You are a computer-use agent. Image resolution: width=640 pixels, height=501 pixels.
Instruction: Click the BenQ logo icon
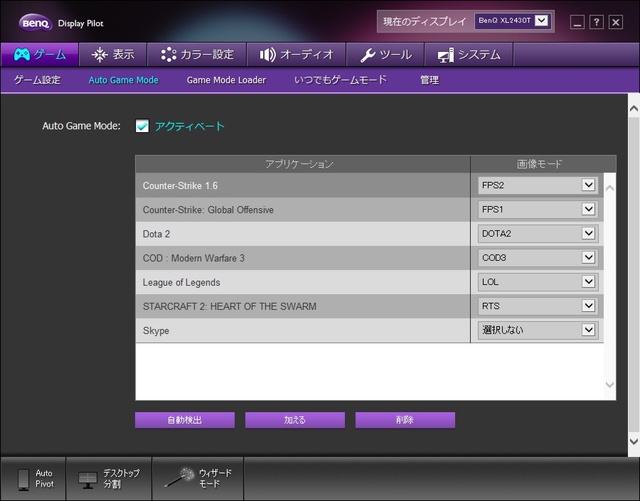36,23
